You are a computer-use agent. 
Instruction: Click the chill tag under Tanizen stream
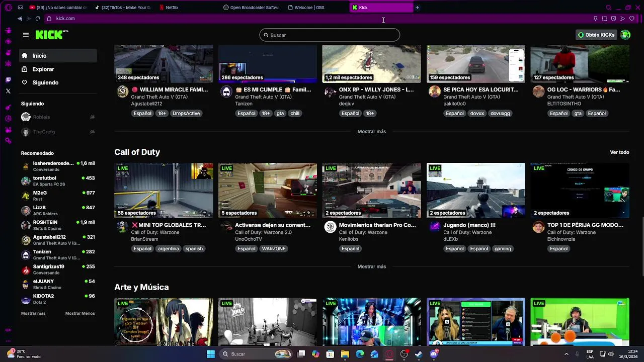295,113
